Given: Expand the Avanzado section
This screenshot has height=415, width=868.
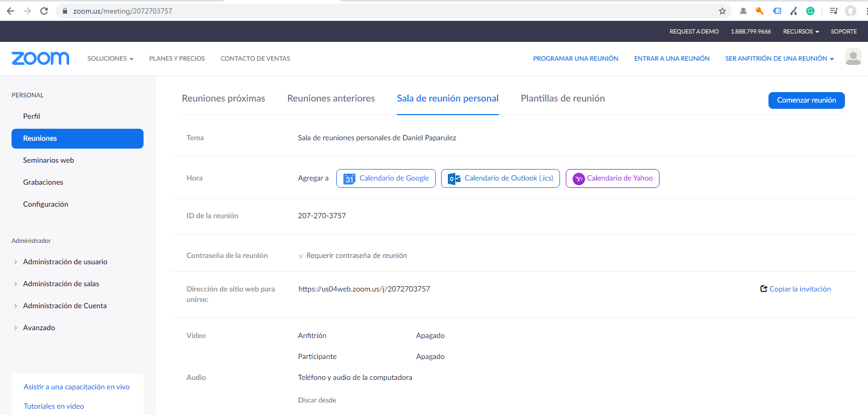Looking at the screenshot, I should 39,328.
